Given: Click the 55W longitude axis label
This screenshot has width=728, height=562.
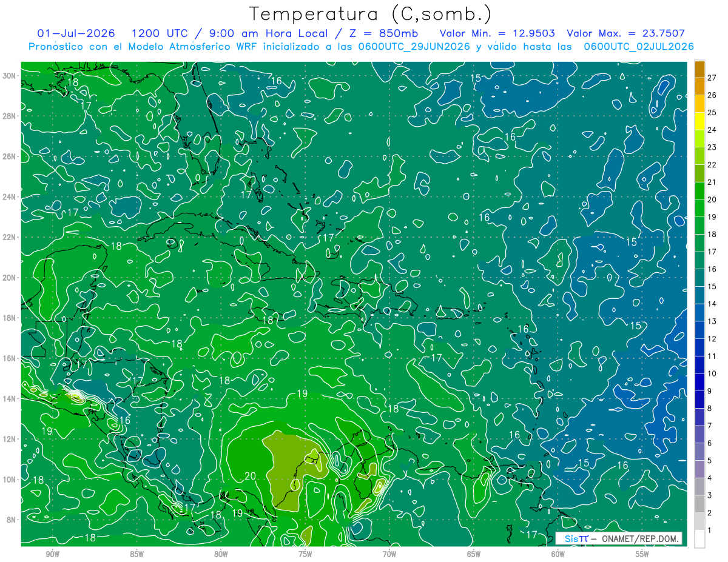Looking at the screenshot, I should (x=642, y=554).
